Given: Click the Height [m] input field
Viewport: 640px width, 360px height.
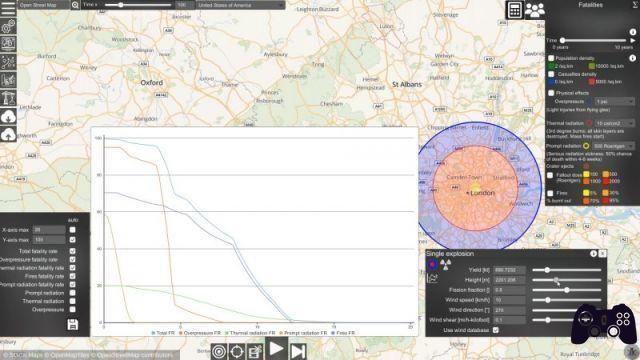Looking at the screenshot, I should 509,280.
